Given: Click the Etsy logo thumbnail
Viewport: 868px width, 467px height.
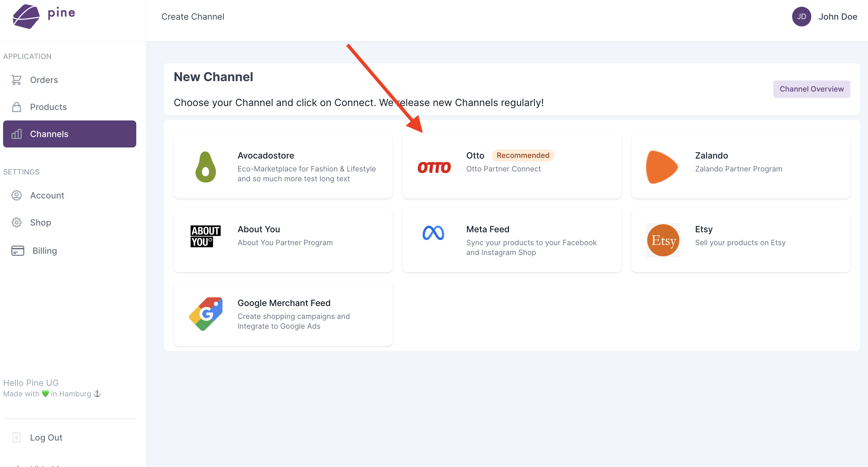Looking at the screenshot, I should click(663, 240).
